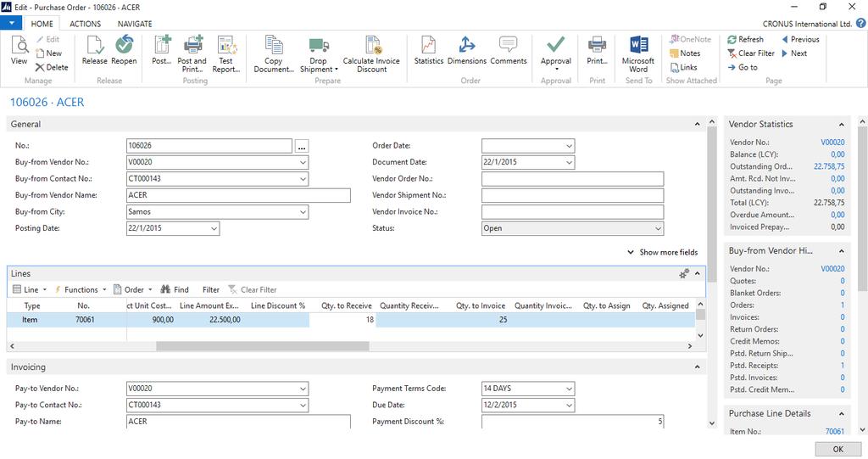868x459 pixels.
Task: Click the Vendor Invoice No. field
Action: [572, 212]
